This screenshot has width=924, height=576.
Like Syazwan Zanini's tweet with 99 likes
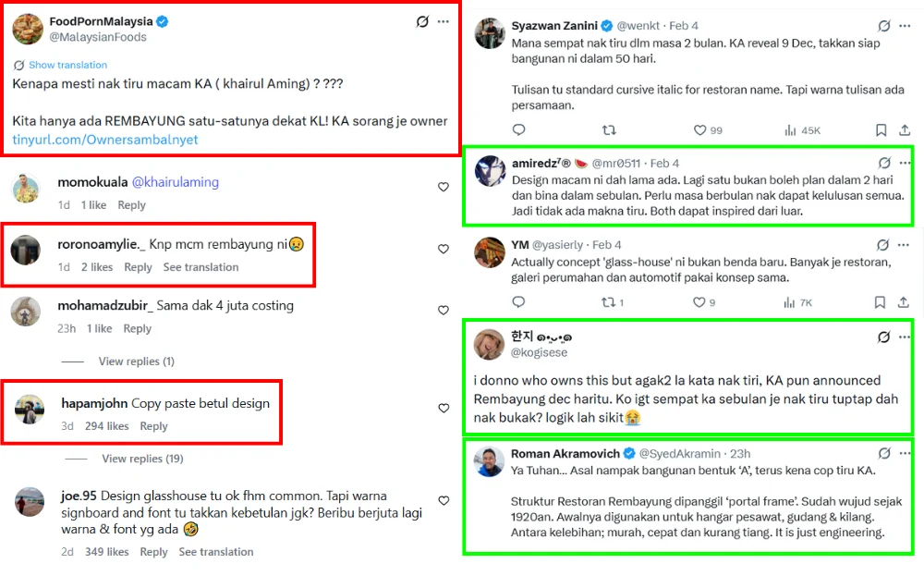pyautogui.click(x=700, y=130)
